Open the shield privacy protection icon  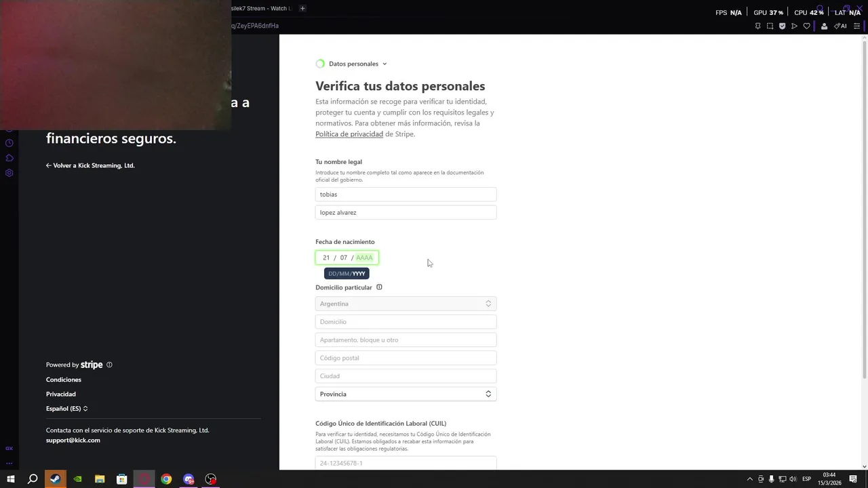[x=782, y=26]
